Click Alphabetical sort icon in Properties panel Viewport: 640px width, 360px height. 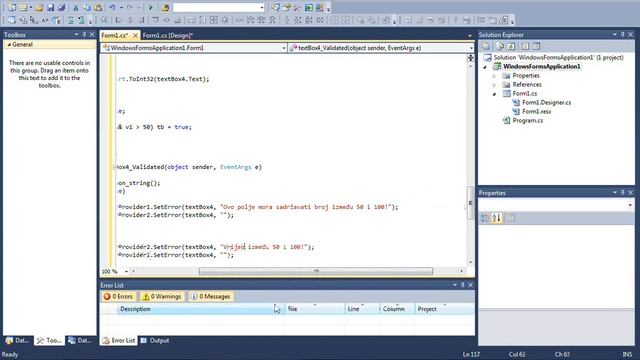(497, 218)
